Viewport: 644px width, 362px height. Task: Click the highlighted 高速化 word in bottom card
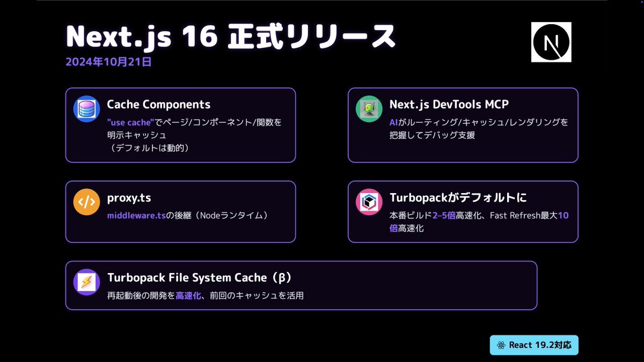[188, 295]
